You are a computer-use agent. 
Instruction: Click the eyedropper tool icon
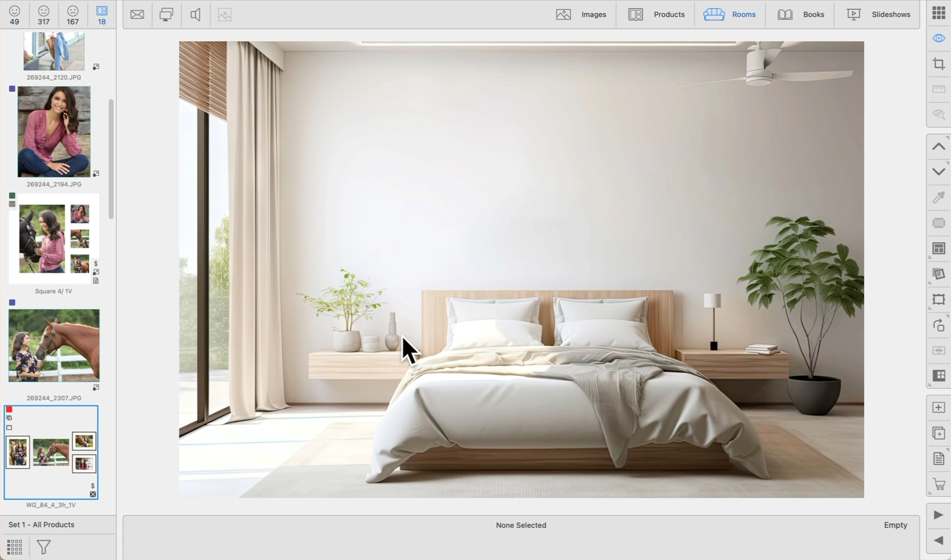click(x=938, y=197)
